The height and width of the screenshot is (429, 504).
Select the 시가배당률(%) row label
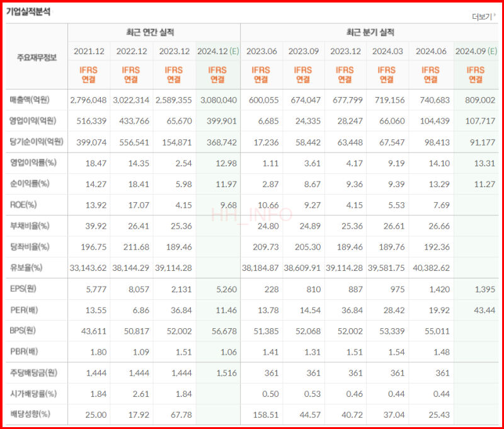coord(33,394)
